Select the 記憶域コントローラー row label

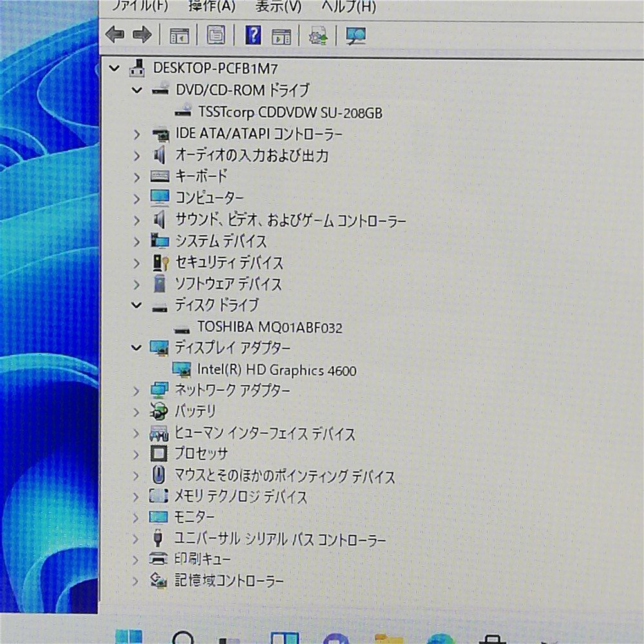click(x=229, y=581)
